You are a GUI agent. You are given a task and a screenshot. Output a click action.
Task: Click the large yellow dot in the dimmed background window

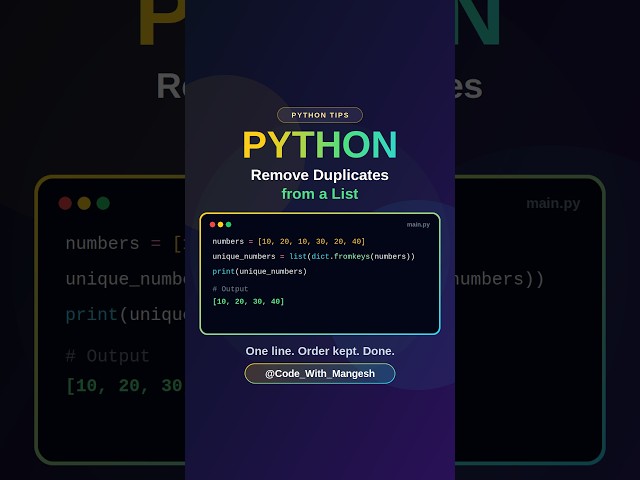[x=84, y=203]
